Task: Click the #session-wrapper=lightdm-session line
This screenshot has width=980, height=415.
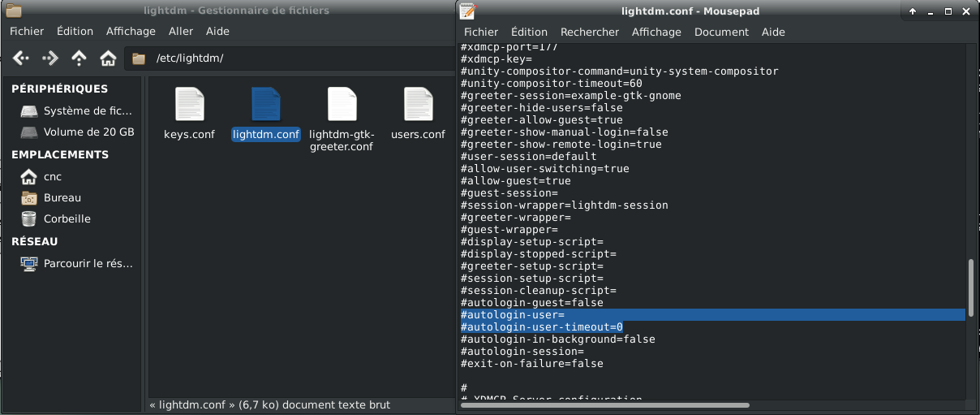Action: [x=564, y=205]
